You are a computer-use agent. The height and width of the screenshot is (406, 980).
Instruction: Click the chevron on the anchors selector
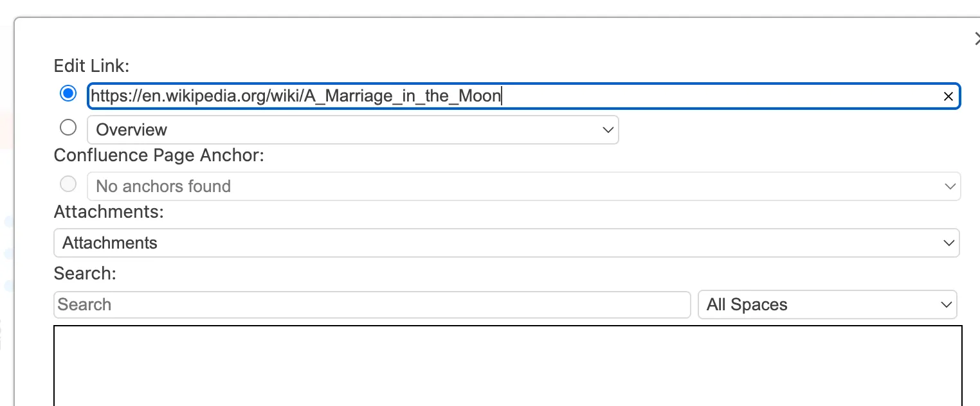click(x=950, y=186)
